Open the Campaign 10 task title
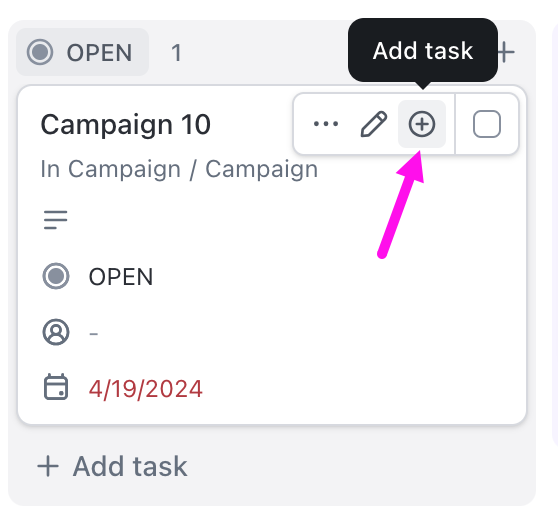The height and width of the screenshot is (526, 558). coord(126,125)
